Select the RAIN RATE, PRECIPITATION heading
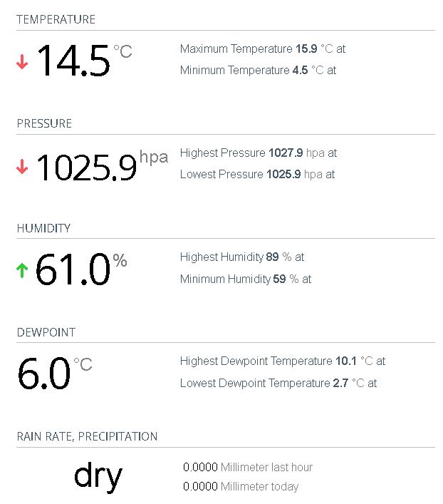The width and height of the screenshot is (443, 504). point(87,436)
